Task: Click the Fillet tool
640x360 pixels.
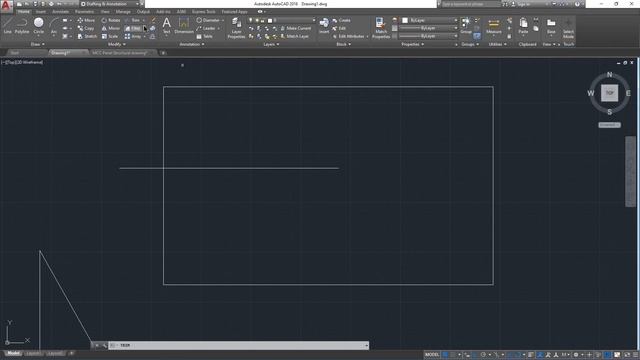Action: (x=133, y=28)
